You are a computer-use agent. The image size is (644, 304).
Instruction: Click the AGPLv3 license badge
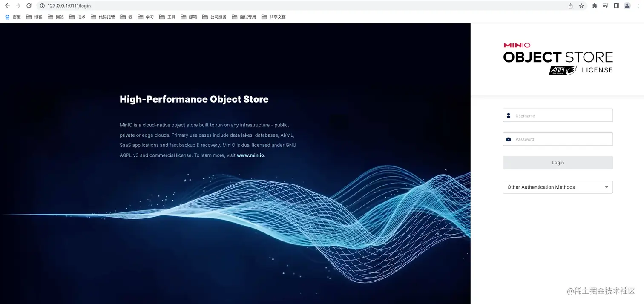tap(563, 70)
